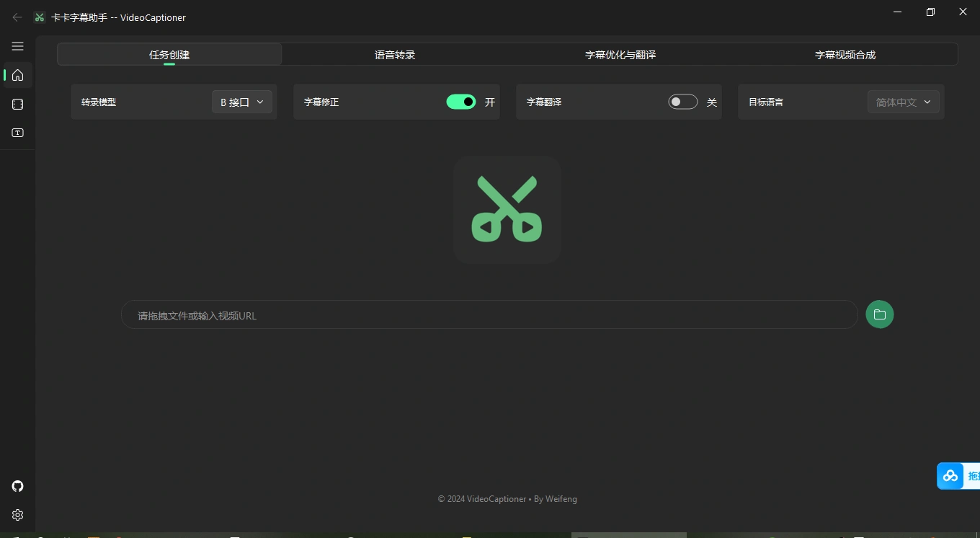Click the video URL input field
Image resolution: width=980 pixels, height=538 pixels.
pyautogui.click(x=489, y=315)
